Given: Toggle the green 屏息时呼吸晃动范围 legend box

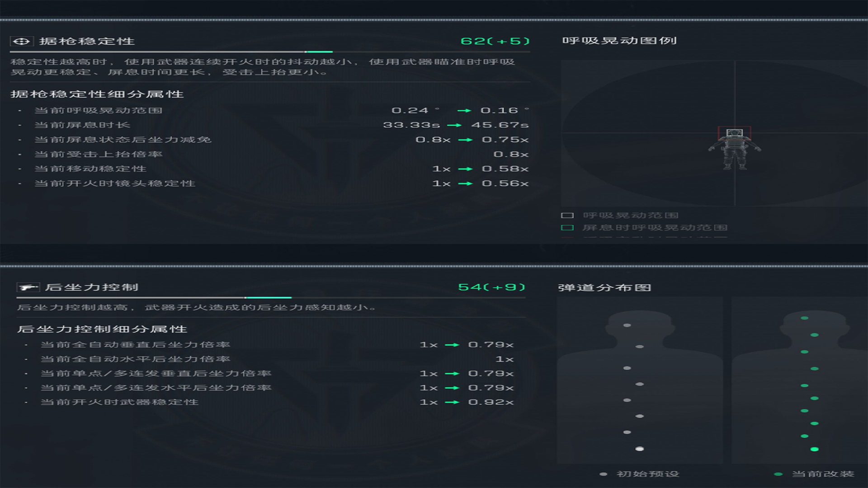Looking at the screenshot, I should (x=567, y=228).
